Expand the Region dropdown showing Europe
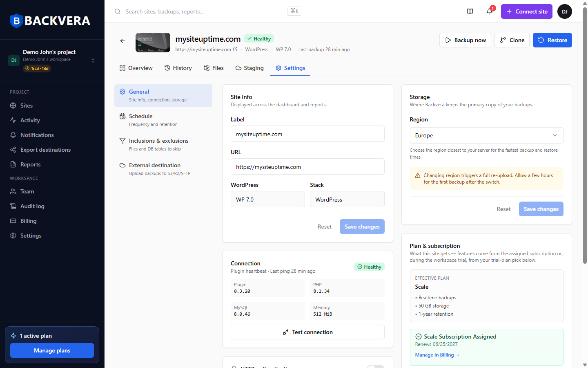Viewport: 588px width, 368px height. pyautogui.click(x=486, y=135)
